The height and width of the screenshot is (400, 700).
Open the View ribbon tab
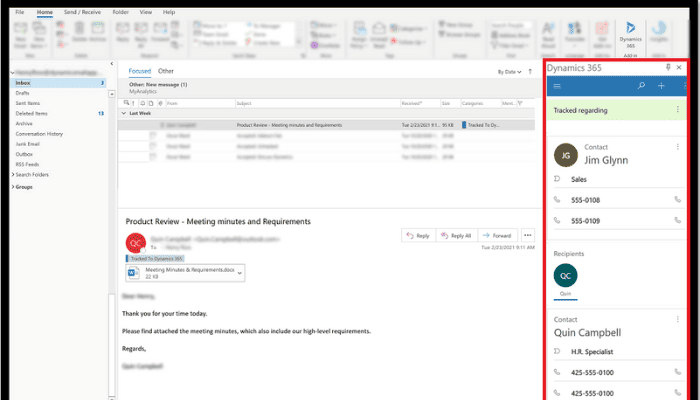coord(144,12)
